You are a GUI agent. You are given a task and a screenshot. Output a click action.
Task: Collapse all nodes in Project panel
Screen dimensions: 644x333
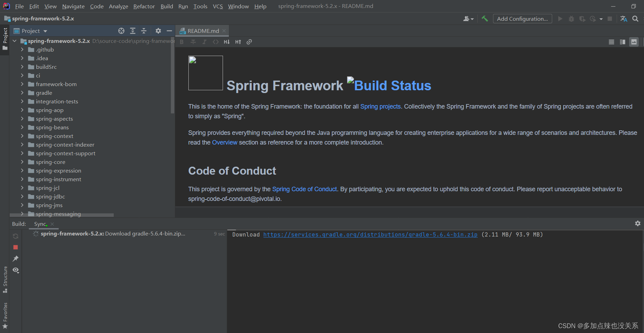[144, 31]
